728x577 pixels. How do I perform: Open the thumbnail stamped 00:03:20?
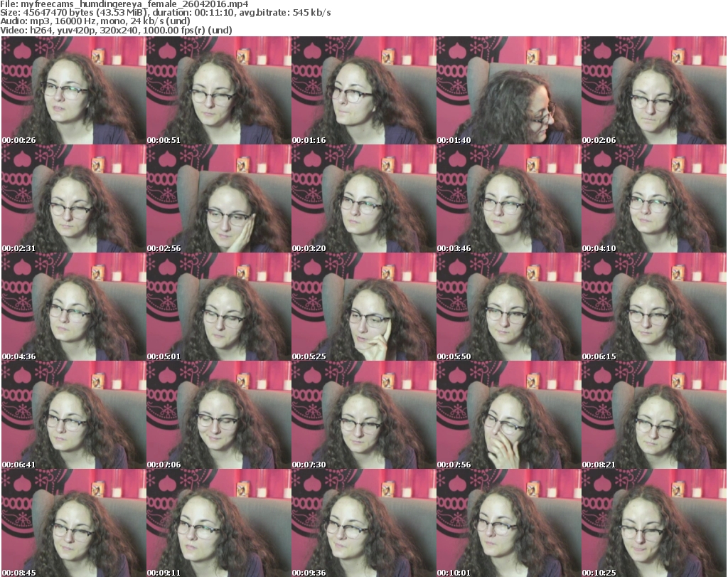click(363, 198)
